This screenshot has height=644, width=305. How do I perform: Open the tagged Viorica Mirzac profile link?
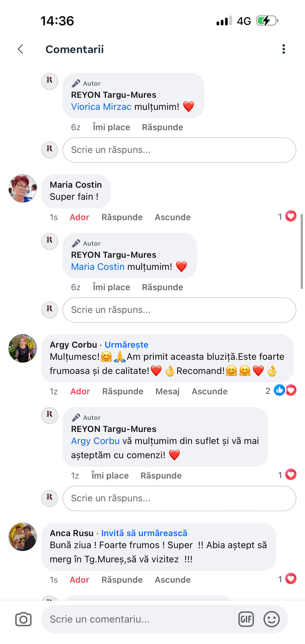tap(101, 107)
